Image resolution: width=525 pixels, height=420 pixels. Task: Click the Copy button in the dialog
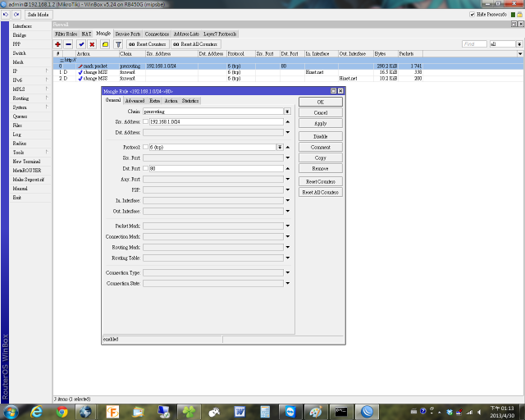point(321,157)
